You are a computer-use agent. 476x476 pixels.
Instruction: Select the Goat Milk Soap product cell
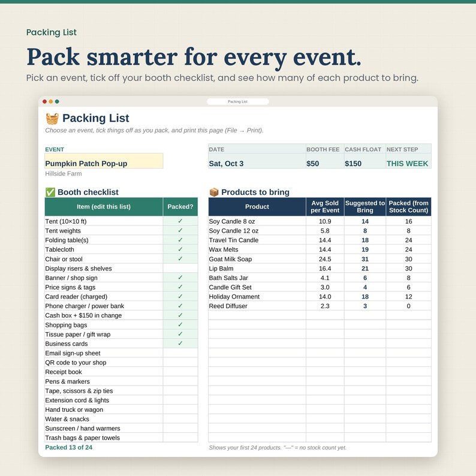click(257, 259)
